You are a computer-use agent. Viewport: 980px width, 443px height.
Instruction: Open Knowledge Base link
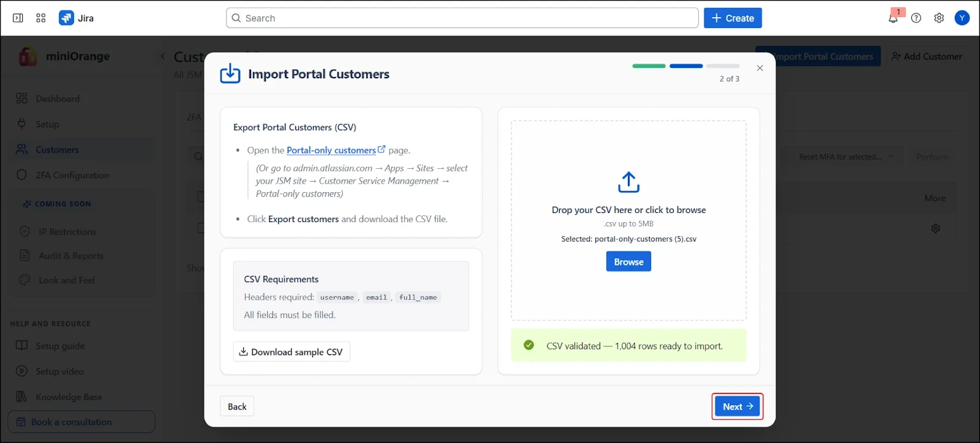pyautogui.click(x=69, y=397)
